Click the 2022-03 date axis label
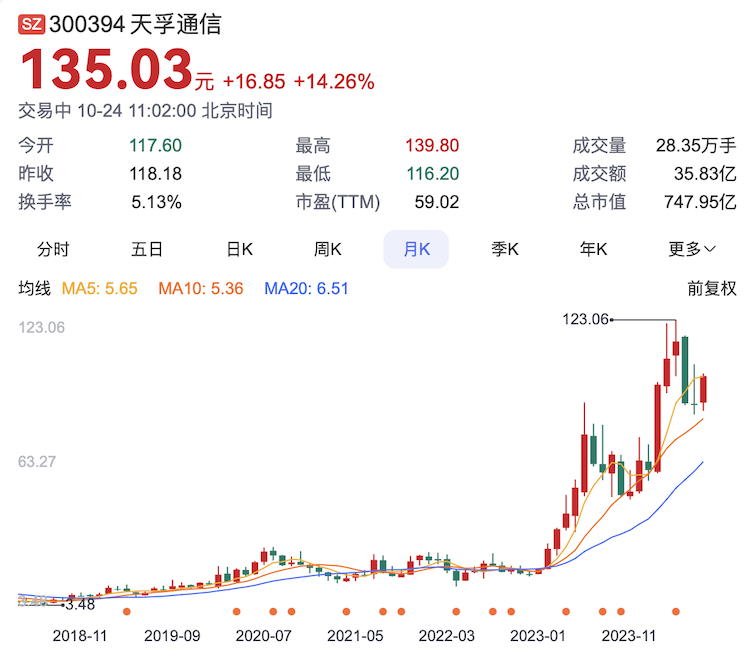Screen dimensions: 750x663 tap(446, 636)
